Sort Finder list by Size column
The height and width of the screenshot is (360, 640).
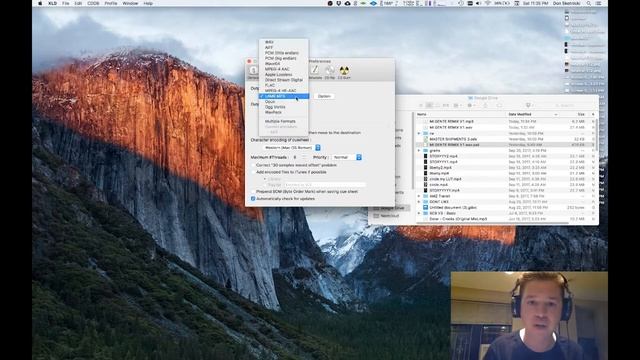click(x=576, y=114)
